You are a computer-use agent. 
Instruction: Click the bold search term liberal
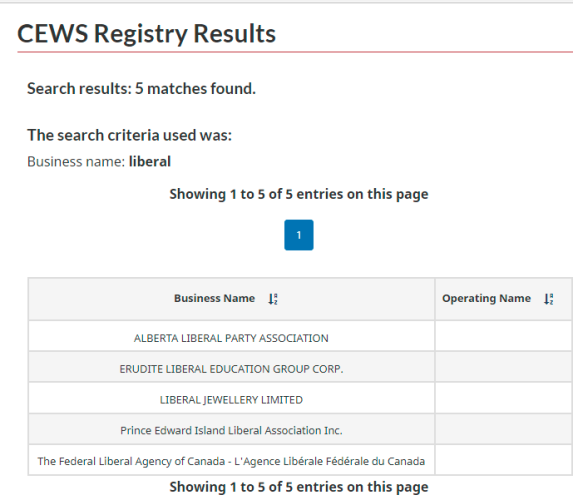150,162
